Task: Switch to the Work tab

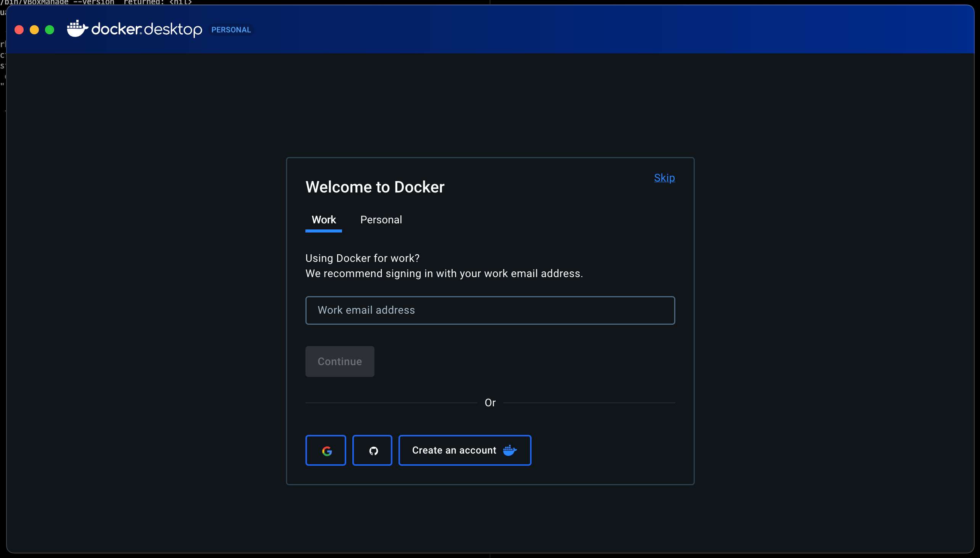Action: pos(324,220)
